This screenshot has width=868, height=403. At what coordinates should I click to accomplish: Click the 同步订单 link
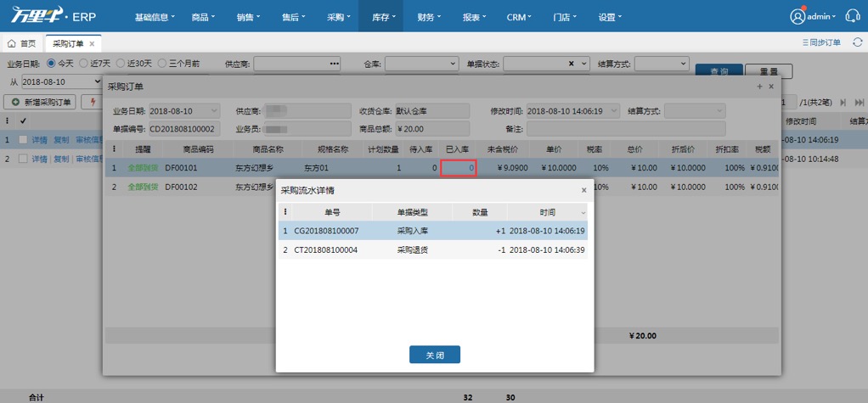tap(821, 42)
